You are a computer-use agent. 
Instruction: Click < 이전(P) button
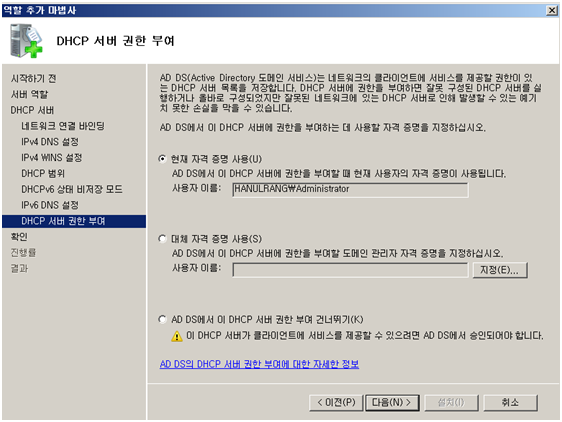[336, 403]
